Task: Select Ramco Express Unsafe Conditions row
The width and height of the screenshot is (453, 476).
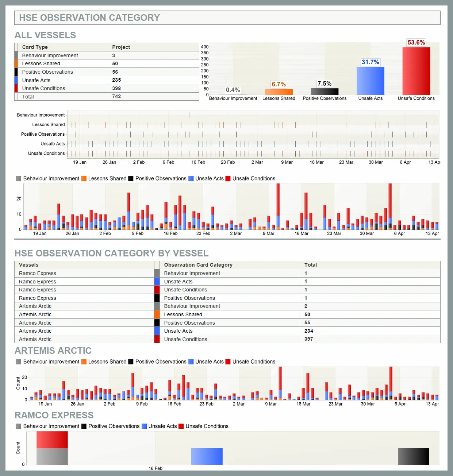Action: click(x=227, y=290)
